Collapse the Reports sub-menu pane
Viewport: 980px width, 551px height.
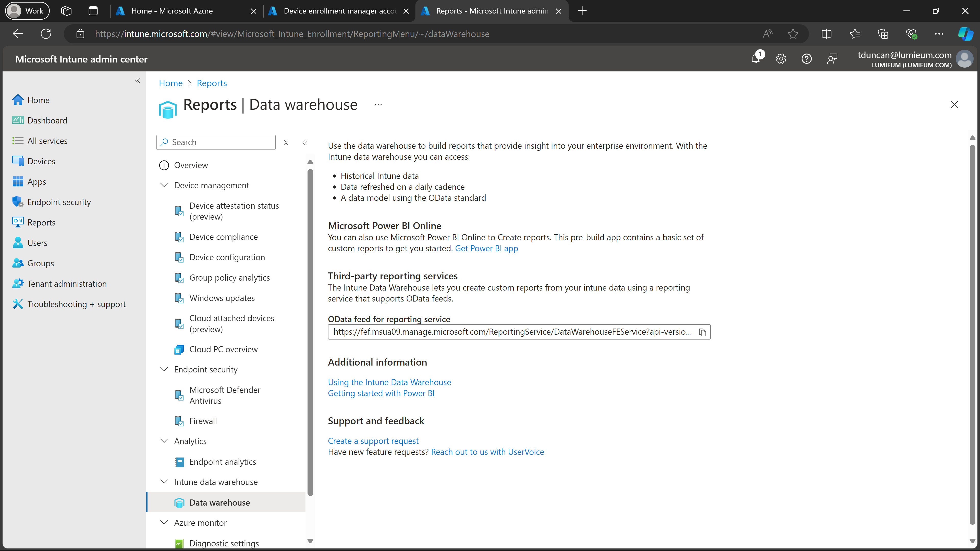[x=305, y=143]
